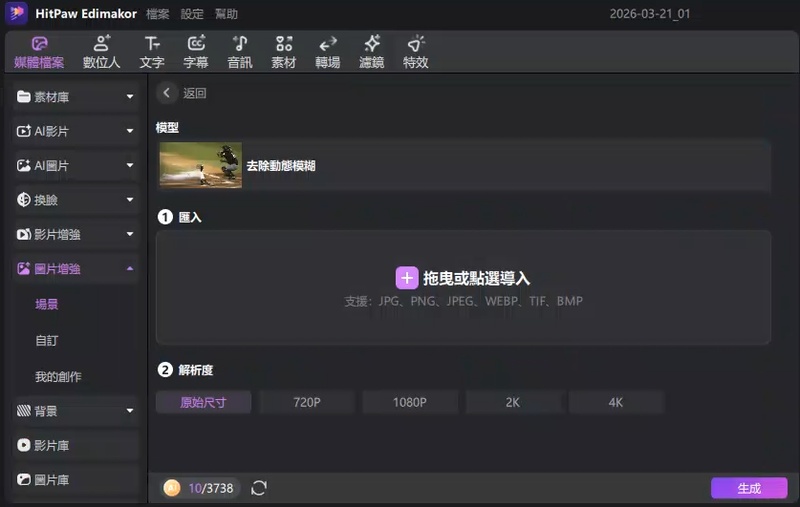Viewport: 800px width, 507px height.
Task: Expand the AI影片 dropdown arrow
Action: pos(130,131)
